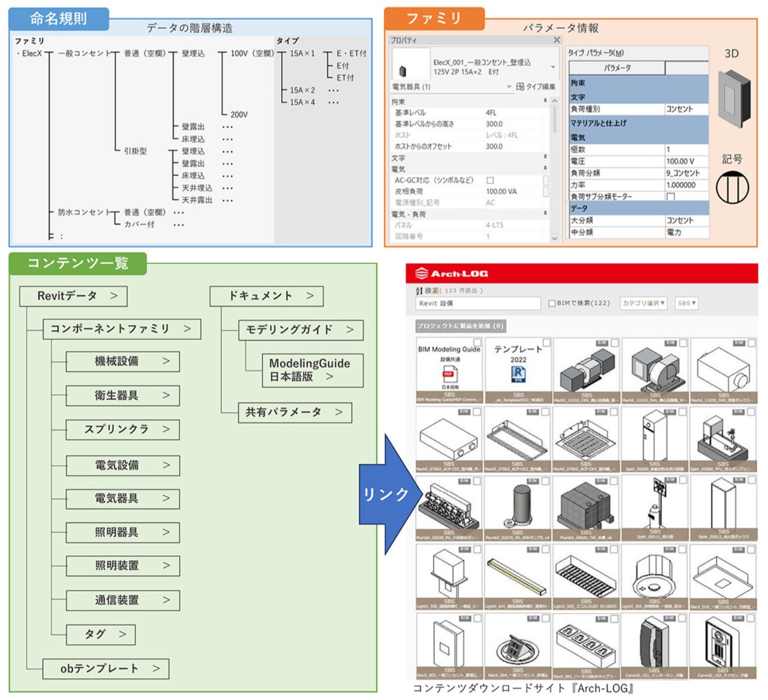Tick the 負荷サブ分類モーター checkbox
768x700 pixels.
[671, 197]
